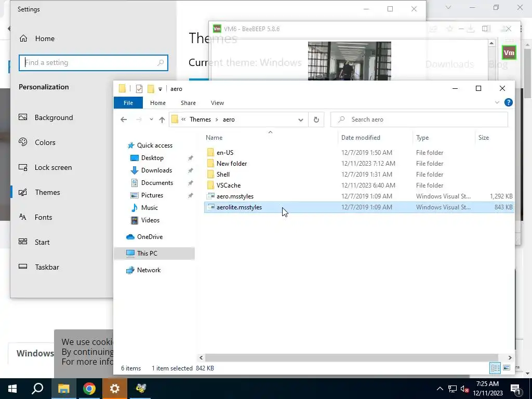Show hidden tray icons chevron

click(x=440, y=389)
